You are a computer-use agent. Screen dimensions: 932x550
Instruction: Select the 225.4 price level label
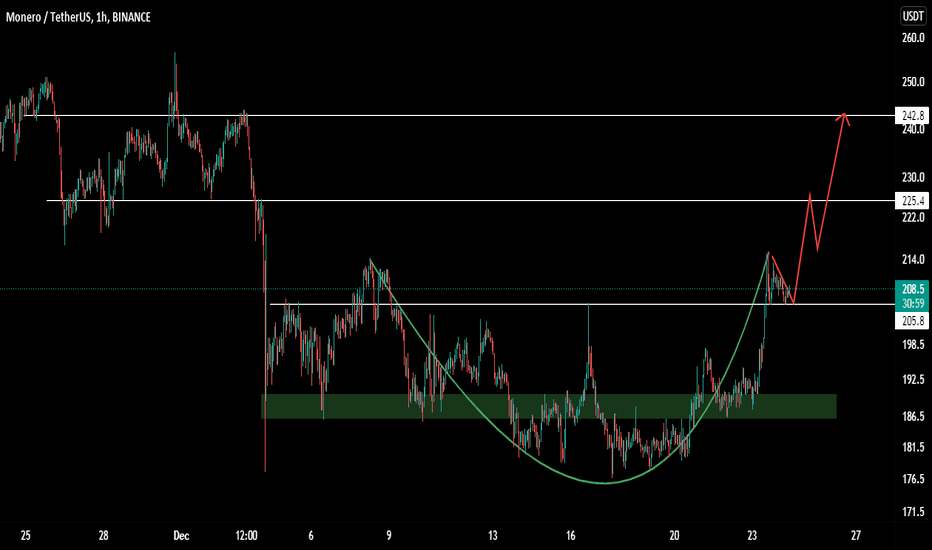tap(912, 201)
